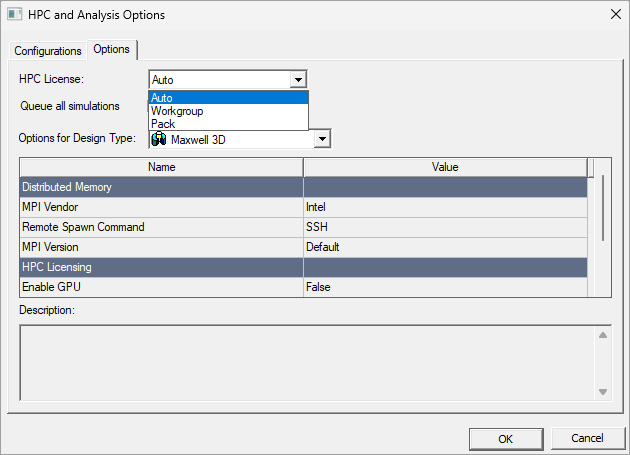The height and width of the screenshot is (455, 630).
Task: Choose Workgroup from the HPC License list
Action: click(x=229, y=111)
